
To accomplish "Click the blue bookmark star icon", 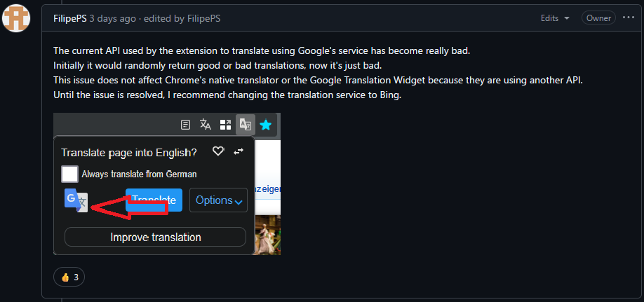I will coord(266,125).
